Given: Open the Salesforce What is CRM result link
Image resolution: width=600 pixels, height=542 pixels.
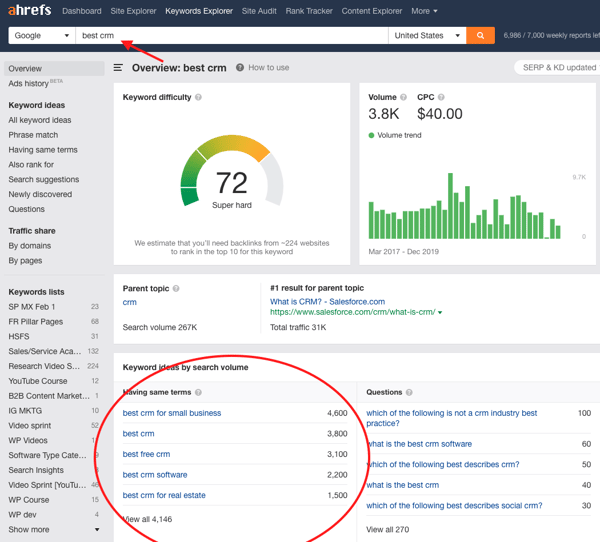Looking at the screenshot, I should coord(327,301).
